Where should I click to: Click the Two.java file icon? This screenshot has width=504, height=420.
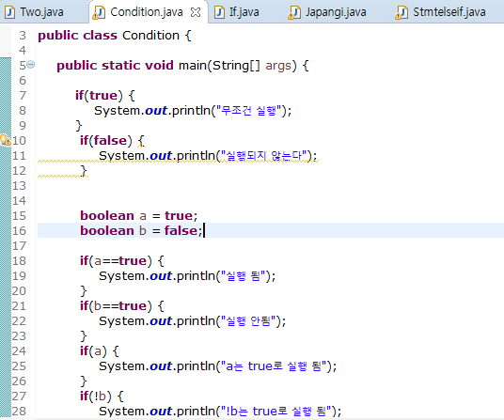[10, 12]
